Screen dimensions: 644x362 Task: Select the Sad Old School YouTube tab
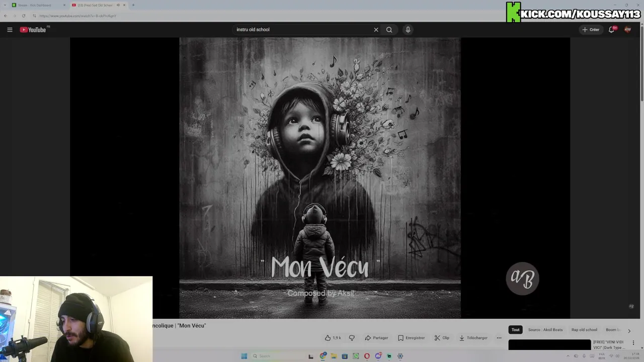95,5
